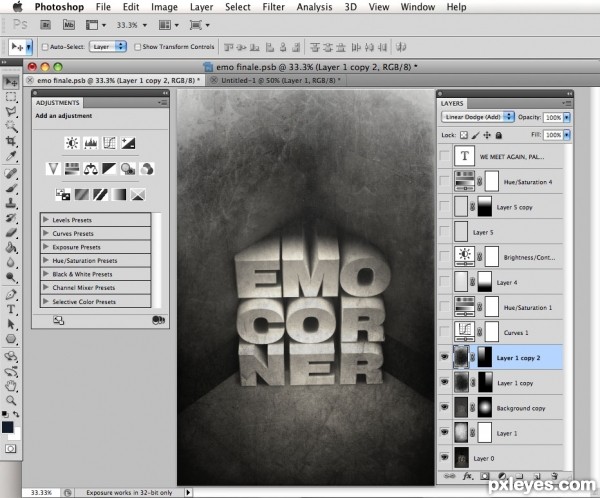Hide the Layer 1 layer
Viewport: 600px width, 498px height.
[x=444, y=433]
